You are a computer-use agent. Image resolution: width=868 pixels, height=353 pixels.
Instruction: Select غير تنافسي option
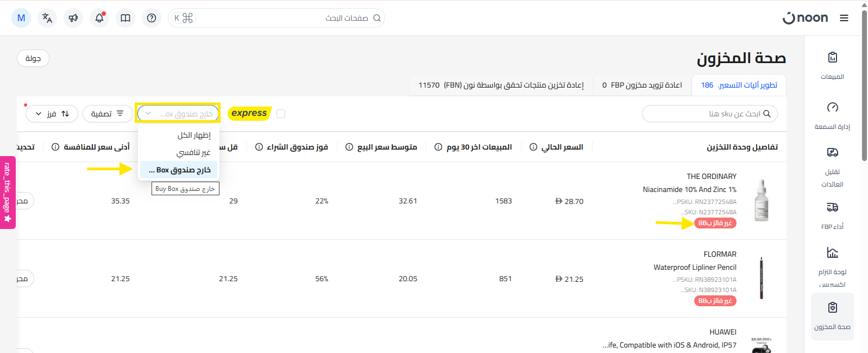179,152
